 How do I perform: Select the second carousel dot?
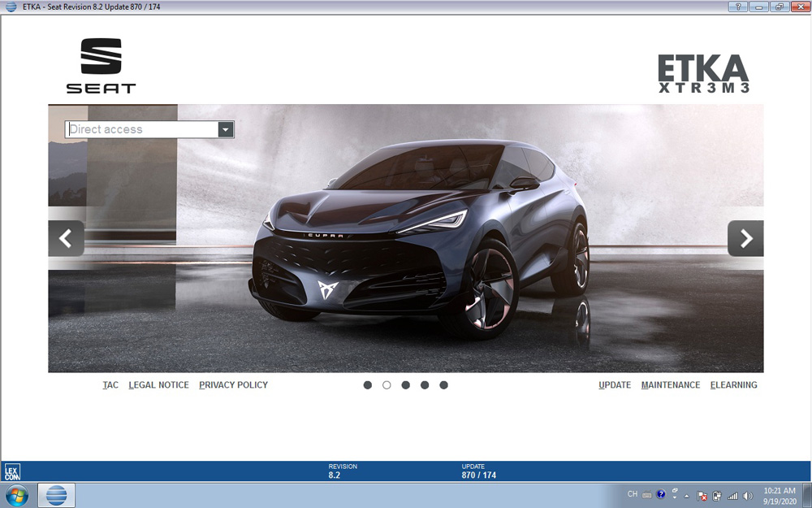click(x=387, y=385)
